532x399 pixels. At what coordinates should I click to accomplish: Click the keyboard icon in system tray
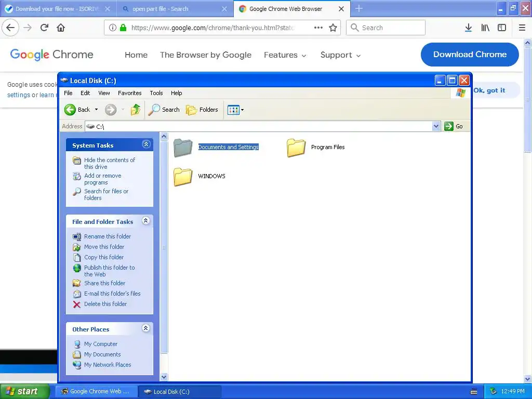click(x=474, y=392)
